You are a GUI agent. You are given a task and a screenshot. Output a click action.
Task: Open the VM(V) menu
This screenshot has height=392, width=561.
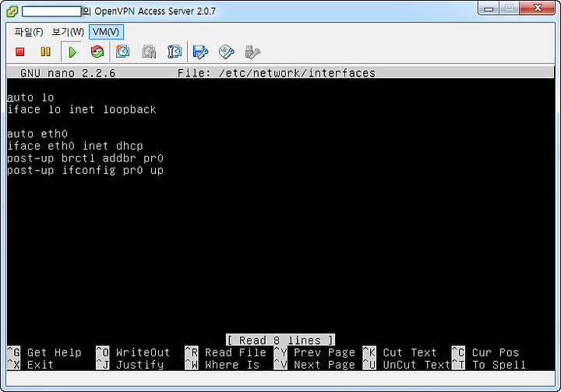pyautogui.click(x=106, y=32)
